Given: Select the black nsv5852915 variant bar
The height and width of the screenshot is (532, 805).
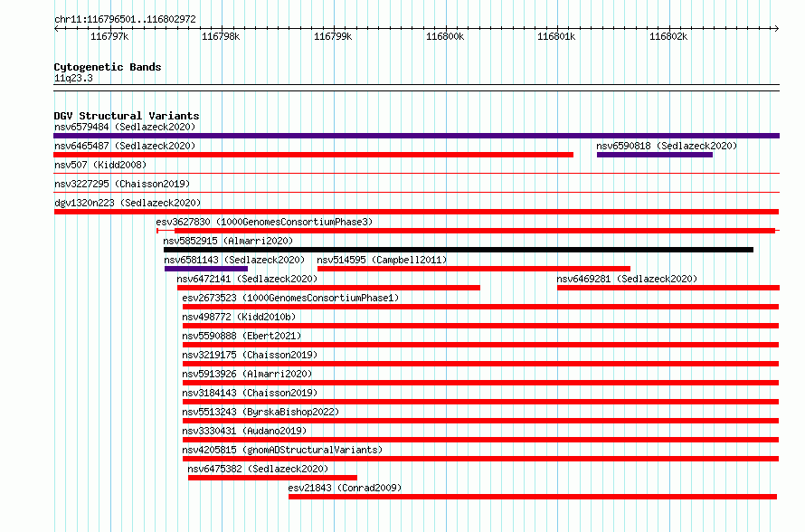Looking at the screenshot, I should click(x=459, y=250).
